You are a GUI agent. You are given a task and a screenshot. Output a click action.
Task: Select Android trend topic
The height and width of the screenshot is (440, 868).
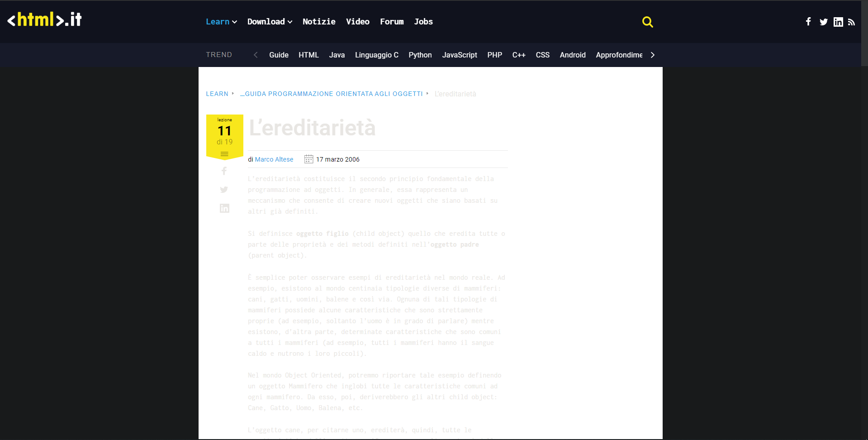click(572, 55)
